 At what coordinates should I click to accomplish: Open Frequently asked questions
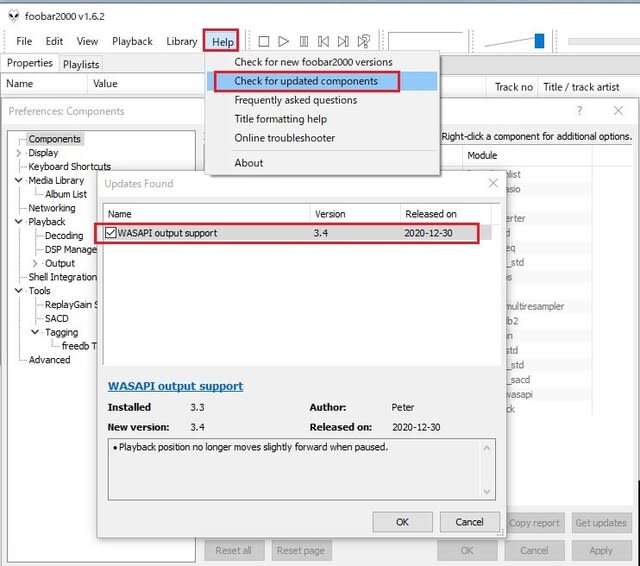296,100
